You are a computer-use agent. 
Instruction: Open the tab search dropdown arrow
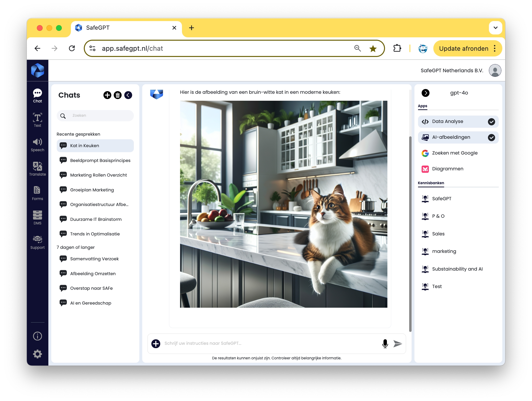[x=495, y=28]
